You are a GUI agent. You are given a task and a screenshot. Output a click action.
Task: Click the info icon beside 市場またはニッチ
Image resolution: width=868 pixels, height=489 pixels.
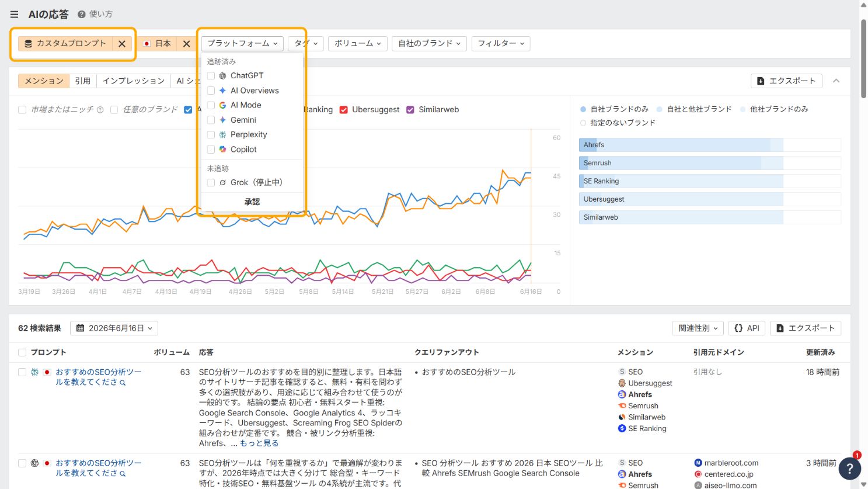click(100, 110)
